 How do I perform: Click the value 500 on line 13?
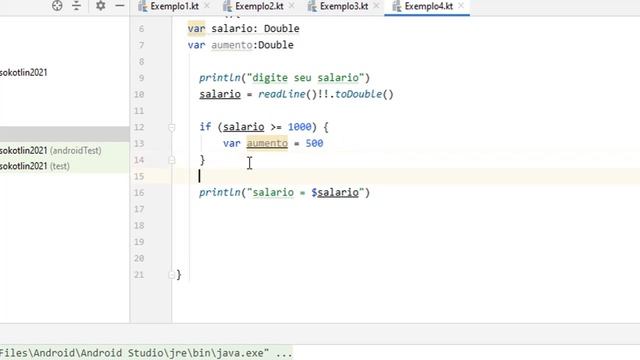click(x=314, y=143)
